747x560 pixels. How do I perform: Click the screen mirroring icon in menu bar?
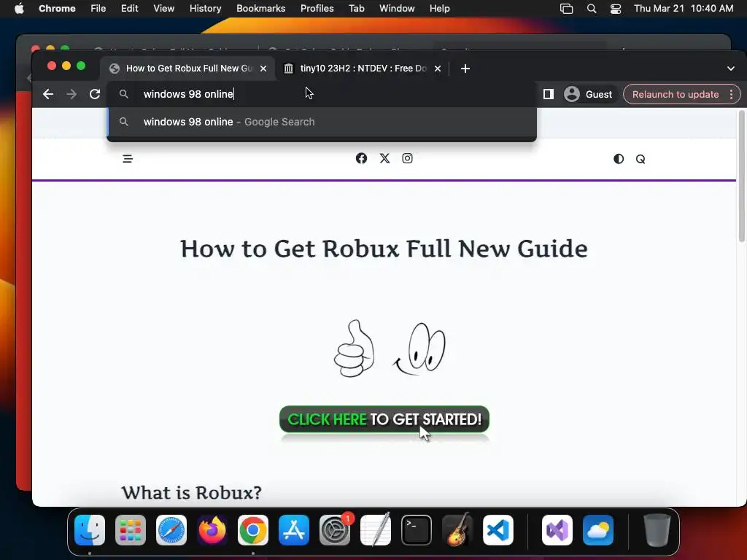click(x=566, y=9)
